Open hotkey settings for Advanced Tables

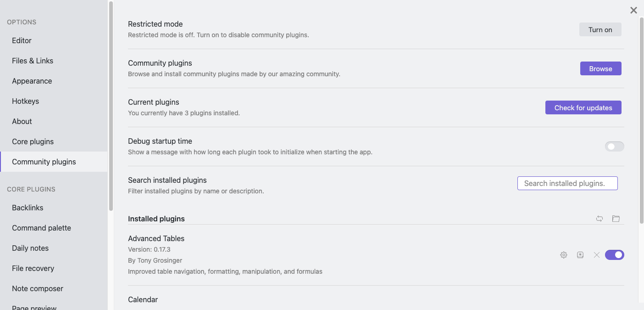click(580, 255)
